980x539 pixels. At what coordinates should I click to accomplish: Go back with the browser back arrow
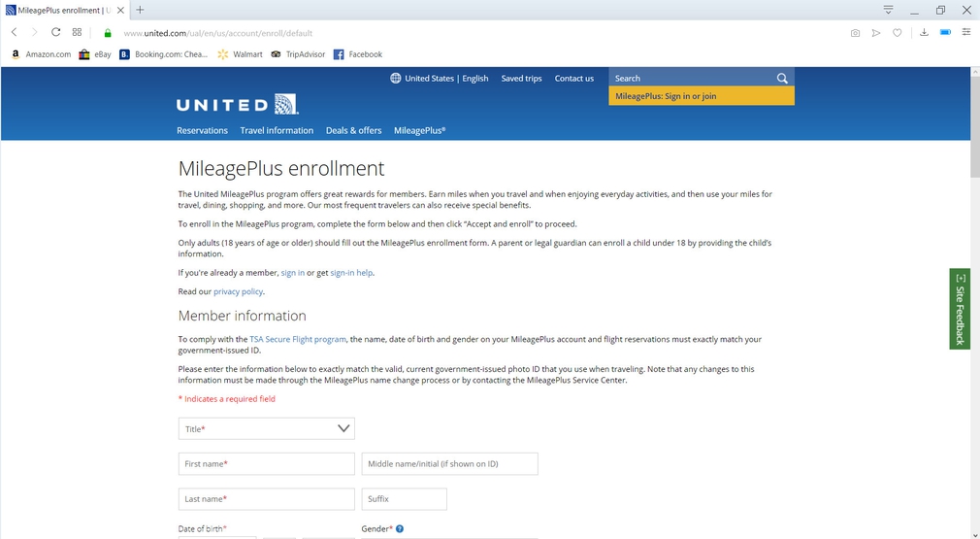click(14, 32)
